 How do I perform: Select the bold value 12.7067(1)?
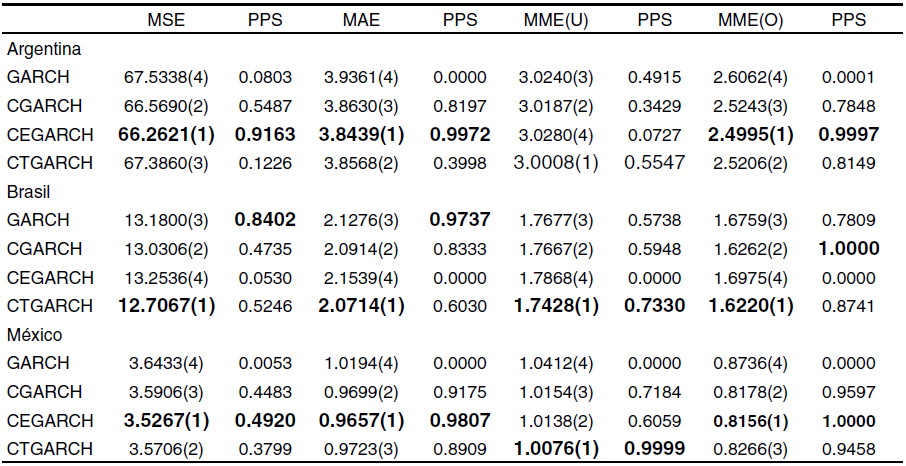[166, 306]
